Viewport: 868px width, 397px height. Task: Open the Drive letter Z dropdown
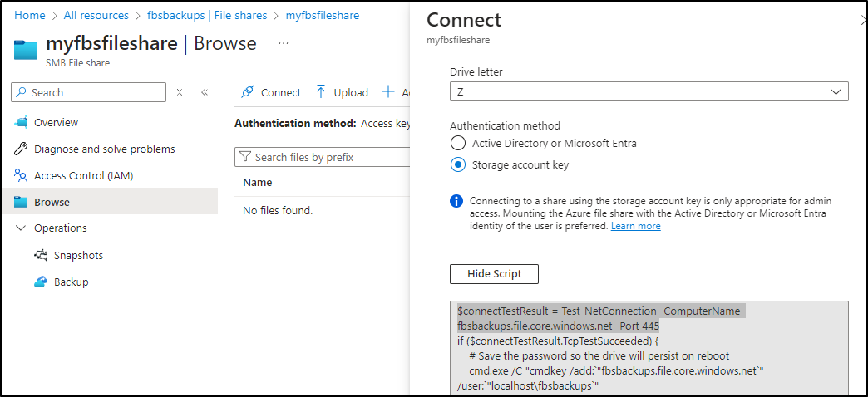(649, 92)
